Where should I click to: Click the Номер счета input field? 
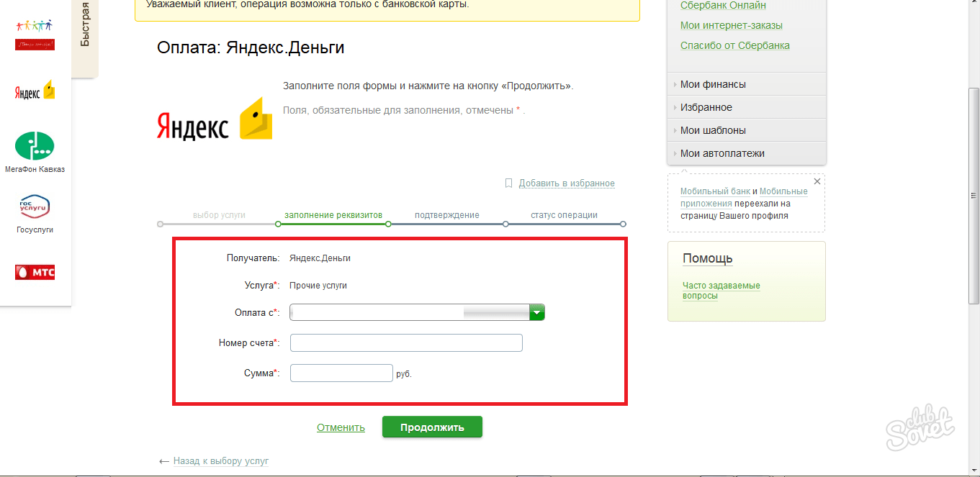coord(406,343)
